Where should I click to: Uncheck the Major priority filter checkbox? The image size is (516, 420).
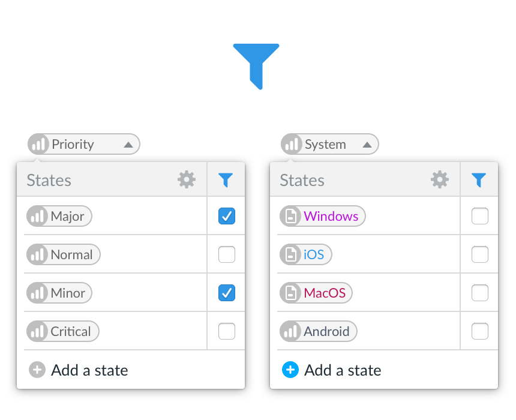pos(227,216)
